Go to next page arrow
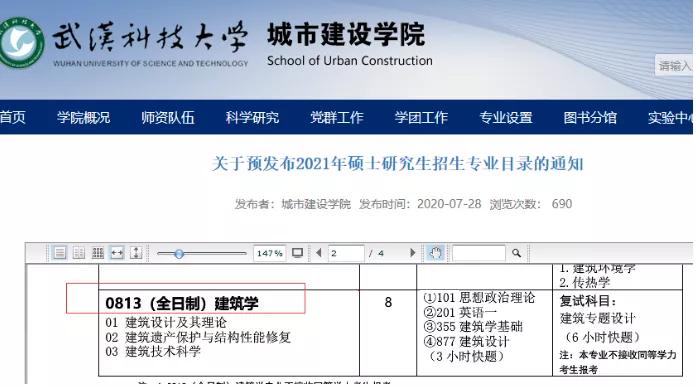 (413, 253)
